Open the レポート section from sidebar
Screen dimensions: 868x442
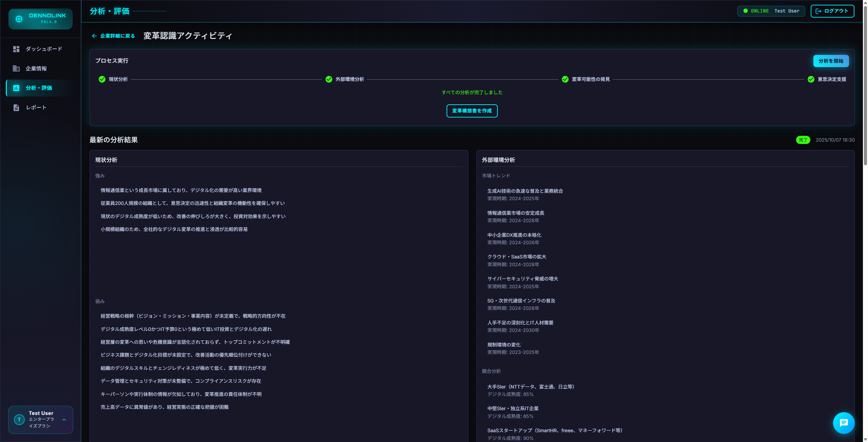(x=36, y=107)
